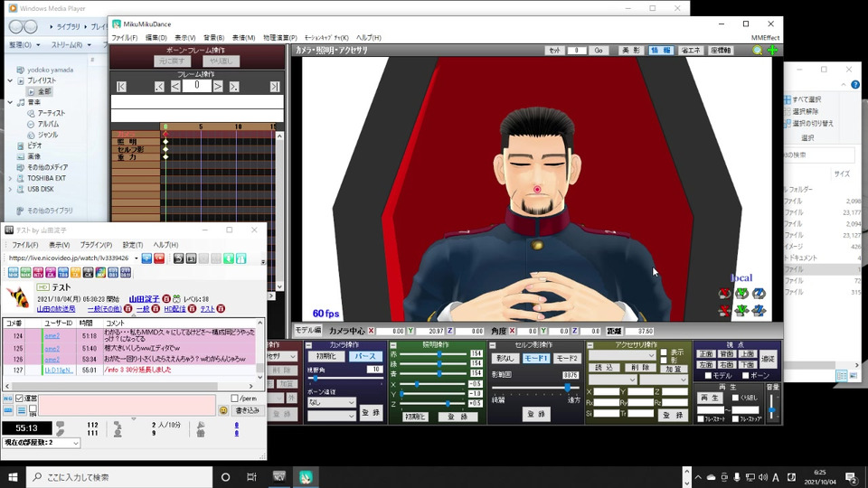Click the パース perspective button in camera panel
The image size is (868, 488).
click(x=364, y=356)
